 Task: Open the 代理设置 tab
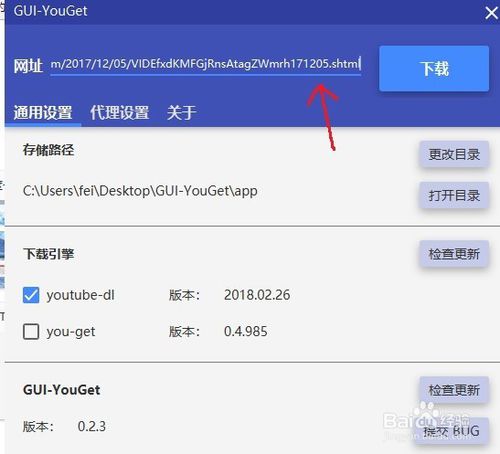point(119,113)
